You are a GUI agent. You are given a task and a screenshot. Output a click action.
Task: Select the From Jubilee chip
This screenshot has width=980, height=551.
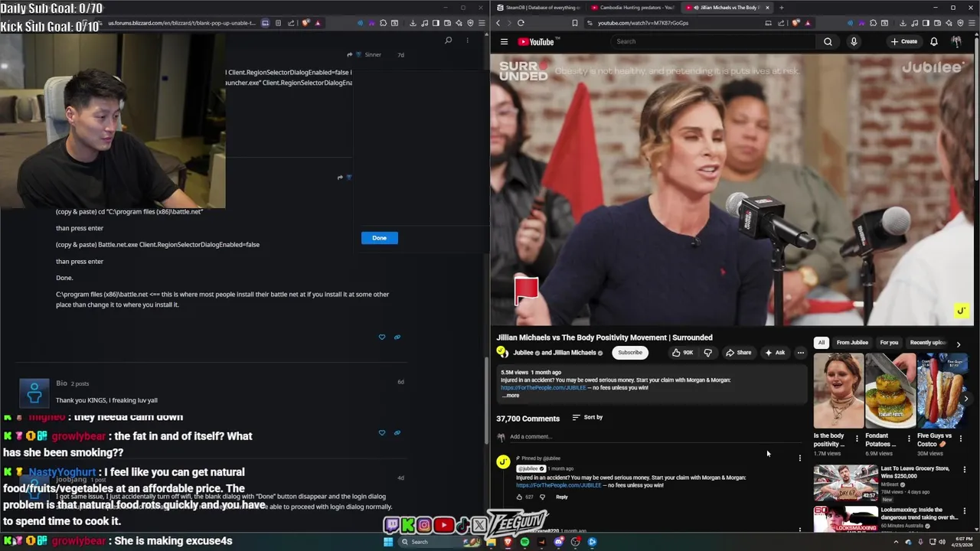pos(852,343)
